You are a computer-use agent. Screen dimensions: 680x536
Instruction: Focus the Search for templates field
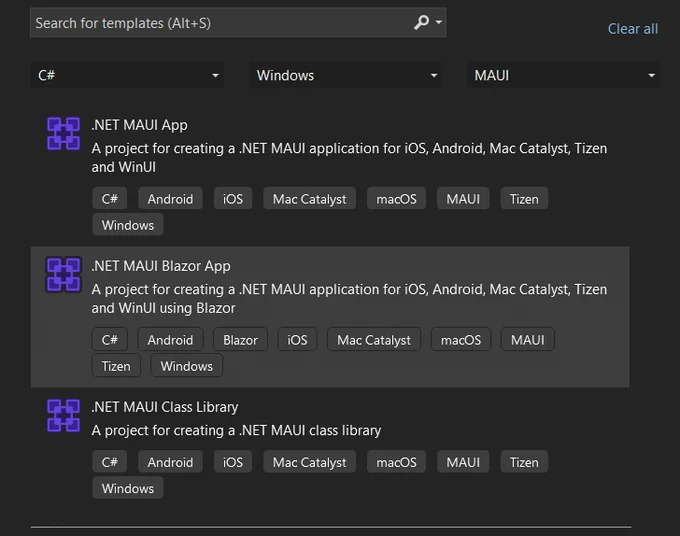pos(238,23)
